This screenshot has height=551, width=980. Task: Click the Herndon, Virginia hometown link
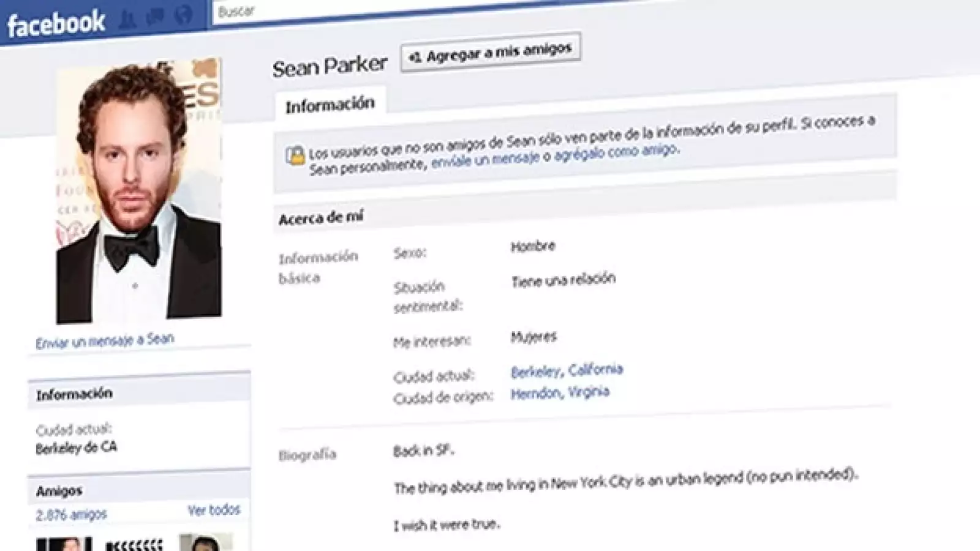click(560, 392)
